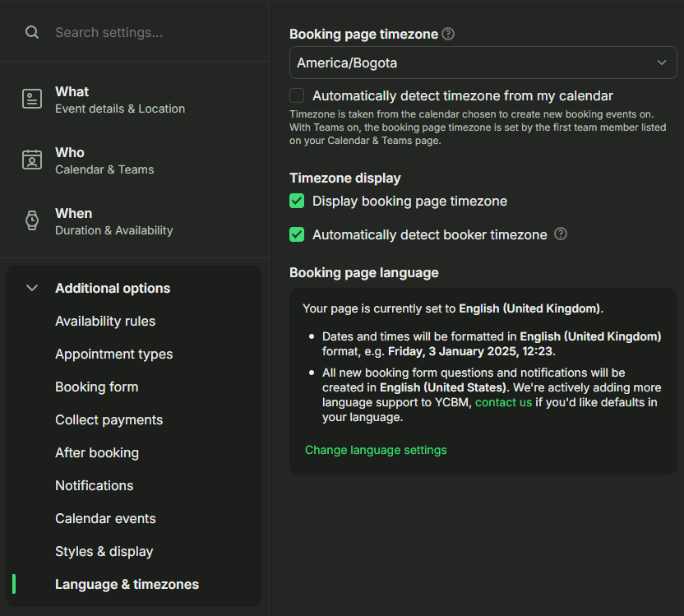Open help icon beside Booking page timezone
This screenshot has width=684, height=616.
(x=448, y=34)
